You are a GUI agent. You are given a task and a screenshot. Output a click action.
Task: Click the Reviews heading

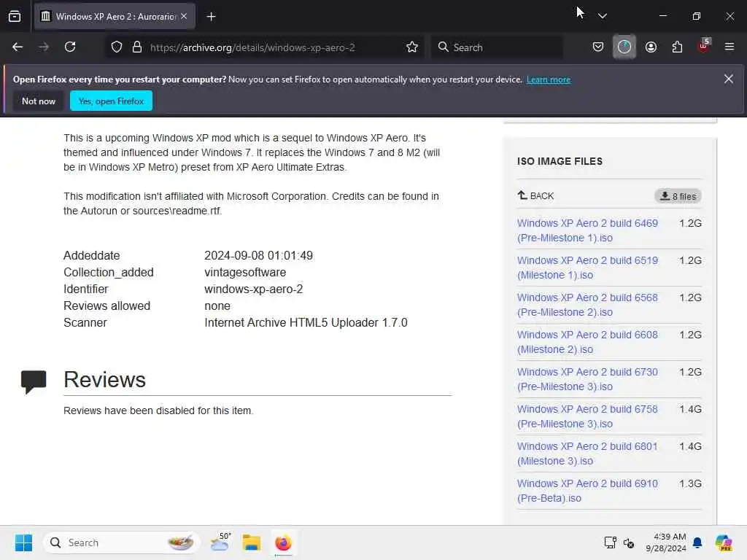coord(105,379)
